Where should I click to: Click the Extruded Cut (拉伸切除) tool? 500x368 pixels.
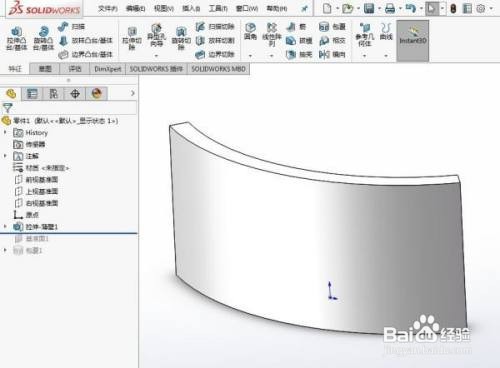click(132, 39)
